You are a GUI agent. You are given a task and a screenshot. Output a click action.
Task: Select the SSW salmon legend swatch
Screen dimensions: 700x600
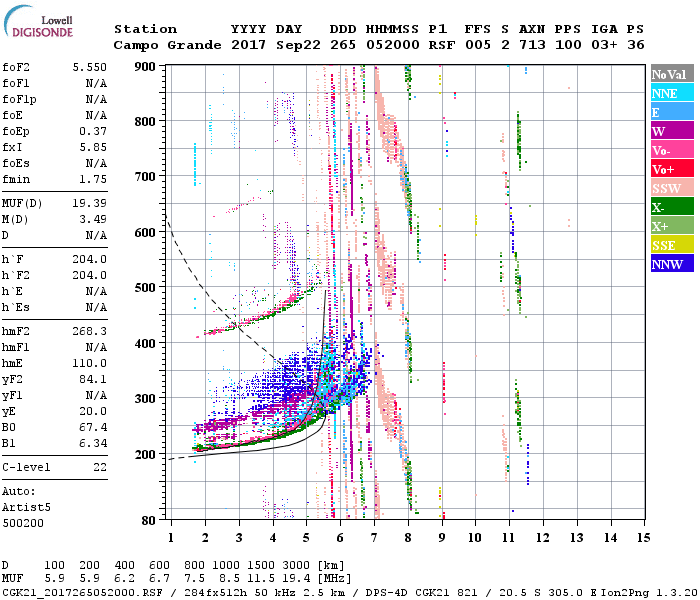[672, 188]
